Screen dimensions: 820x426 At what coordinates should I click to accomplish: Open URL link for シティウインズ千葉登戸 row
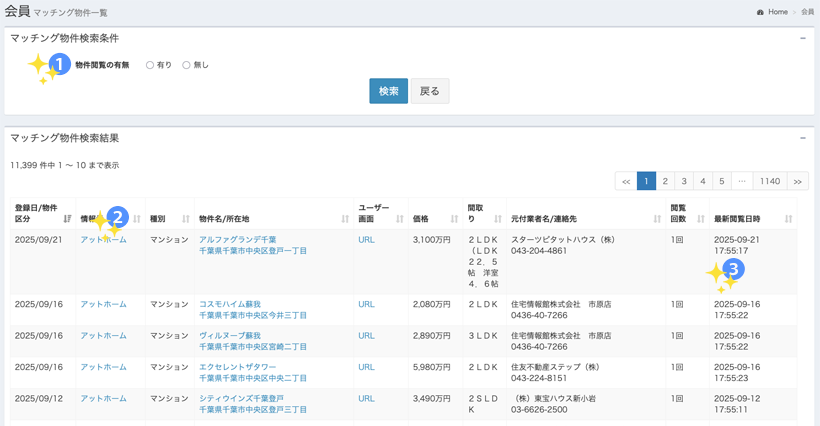367,398
